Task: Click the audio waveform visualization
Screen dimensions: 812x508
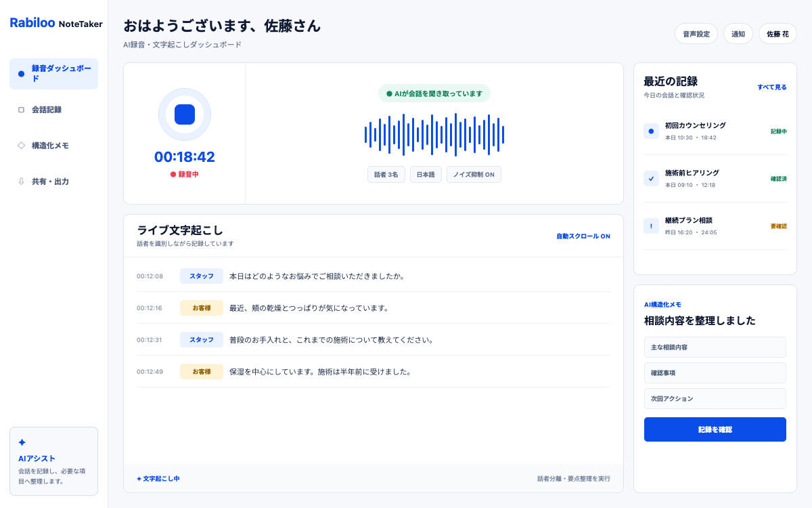Action: (x=434, y=134)
